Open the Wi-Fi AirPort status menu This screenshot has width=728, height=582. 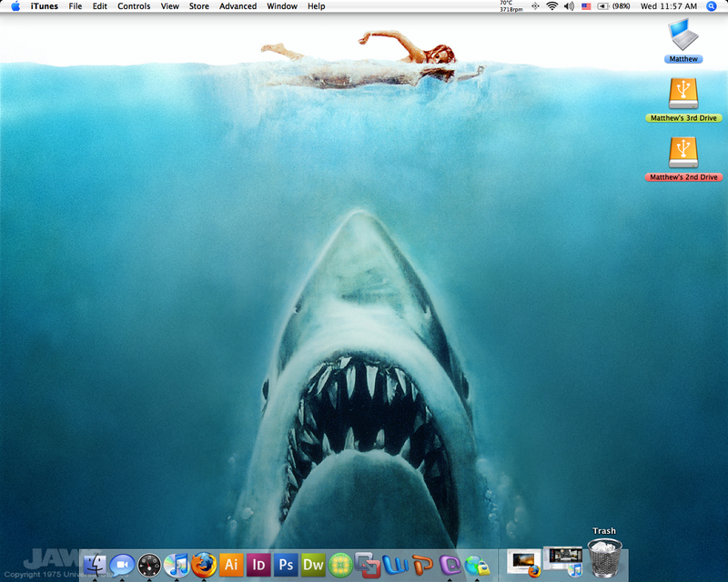pyautogui.click(x=552, y=6)
